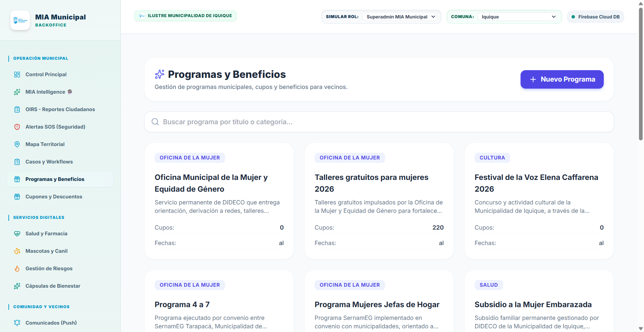The width and height of the screenshot is (644, 332).
Task: Select Alertas SOS (Seguridad) menu item
Action: point(60,127)
